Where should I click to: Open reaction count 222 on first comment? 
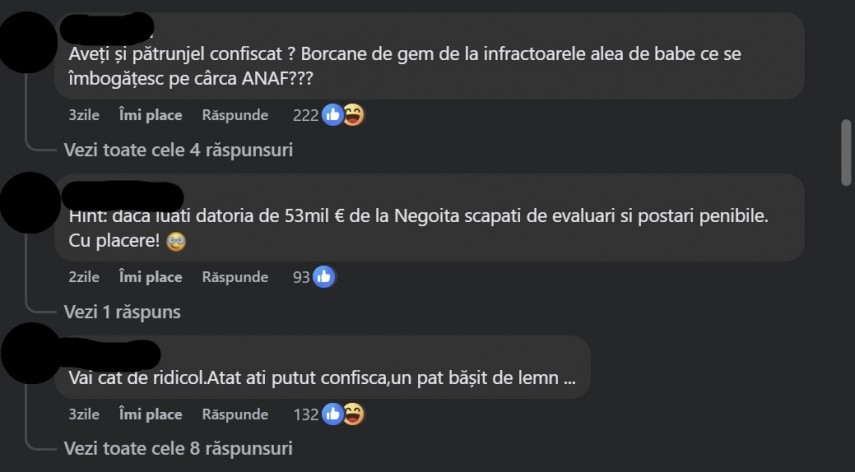tap(305, 115)
